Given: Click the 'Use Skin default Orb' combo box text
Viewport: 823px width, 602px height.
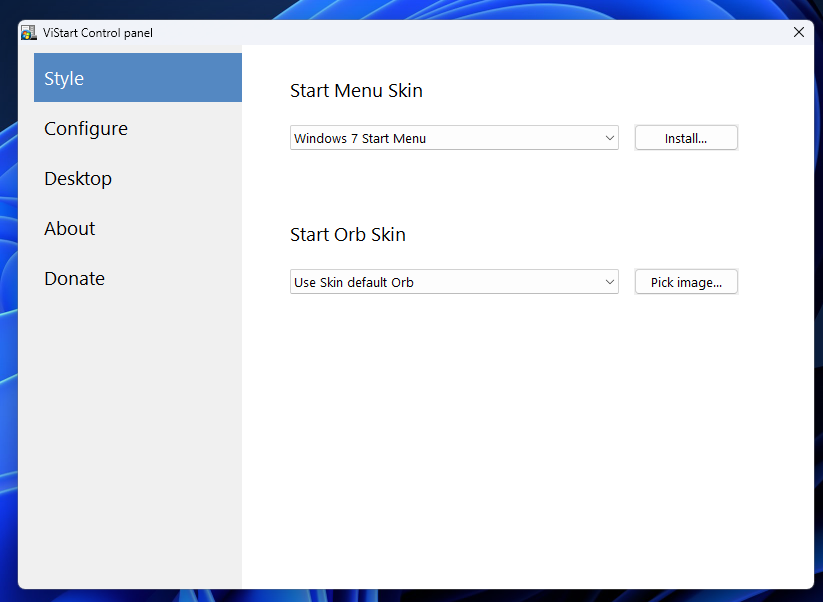Looking at the screenshot, I should tap(354, 282).
